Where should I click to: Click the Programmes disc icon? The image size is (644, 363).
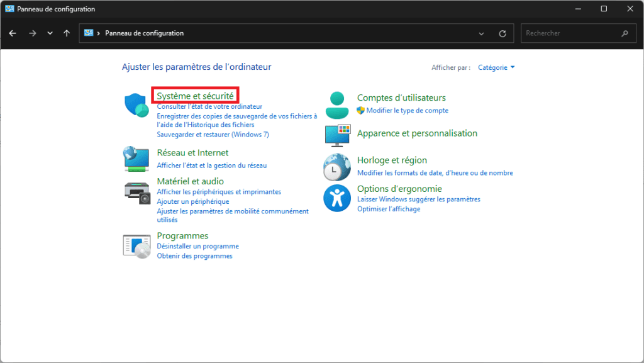click(136, 246)
